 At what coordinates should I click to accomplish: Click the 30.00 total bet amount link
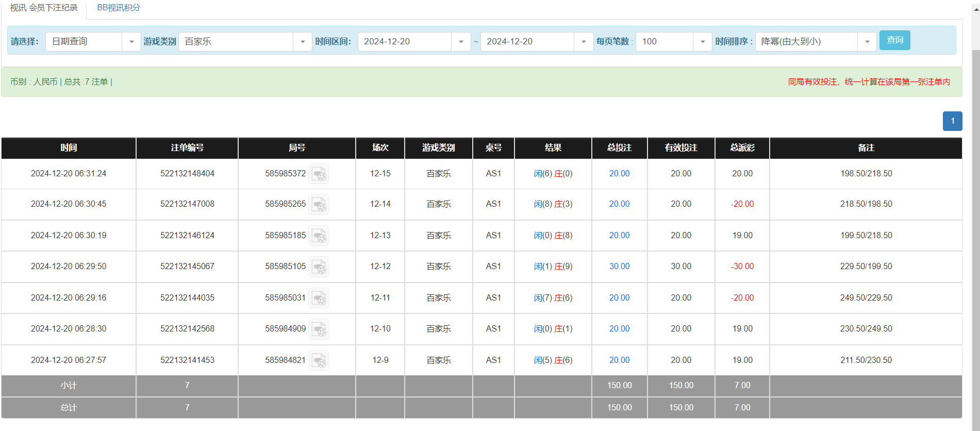click(619, 267)
